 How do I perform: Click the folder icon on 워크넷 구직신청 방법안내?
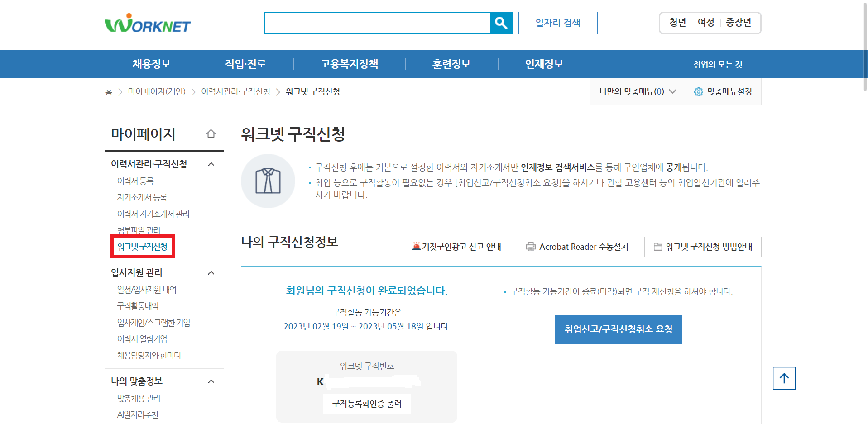(658, 247)
